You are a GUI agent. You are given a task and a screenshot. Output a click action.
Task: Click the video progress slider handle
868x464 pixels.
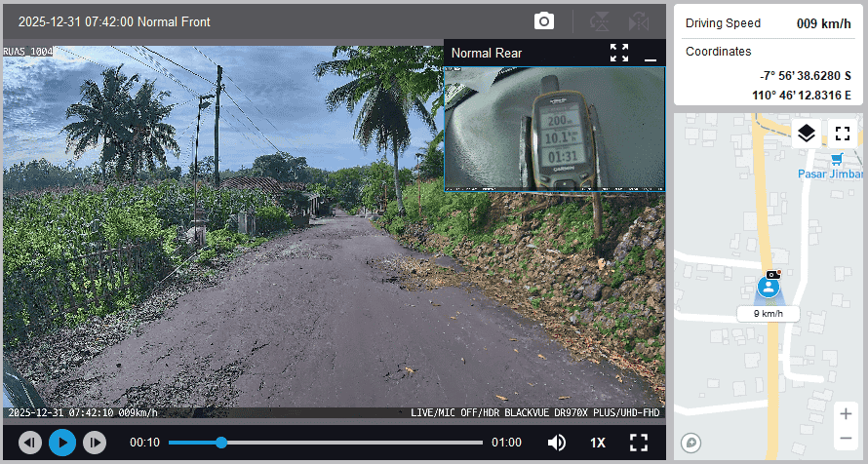221,443
